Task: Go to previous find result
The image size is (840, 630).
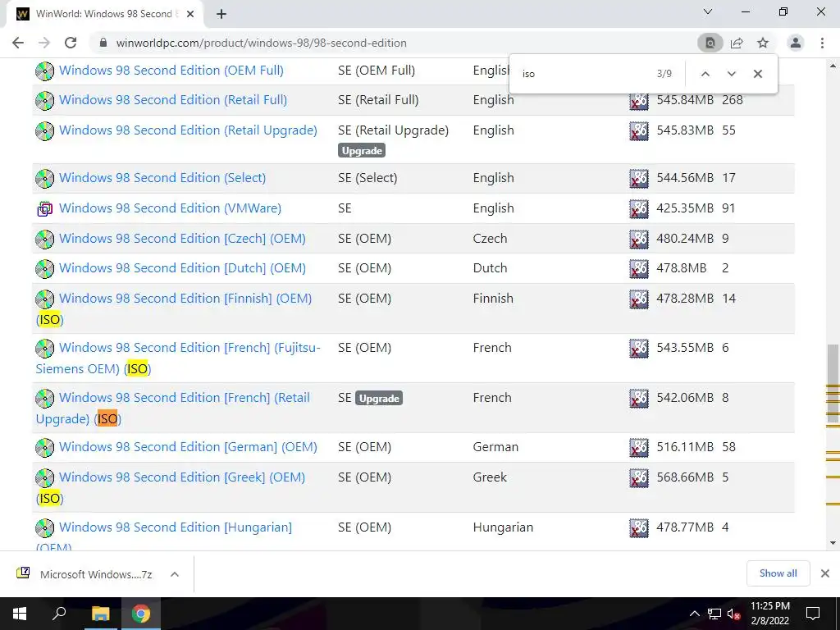Action: pos(705,74)
